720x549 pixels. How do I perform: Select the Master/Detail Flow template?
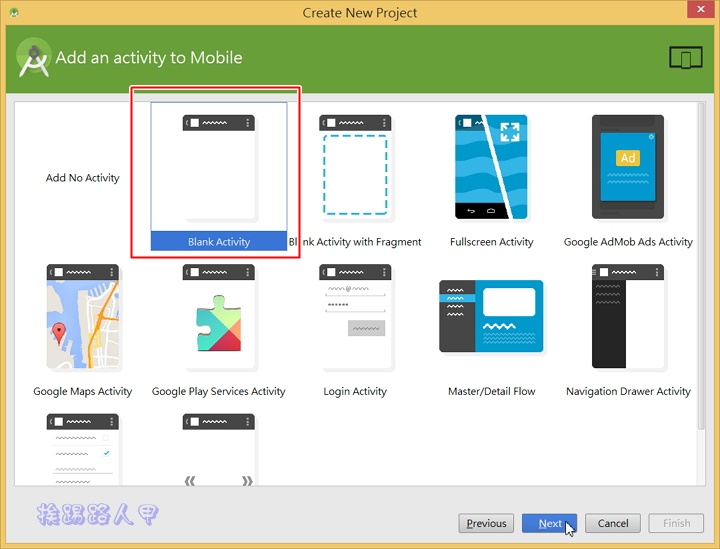(491, 318)
